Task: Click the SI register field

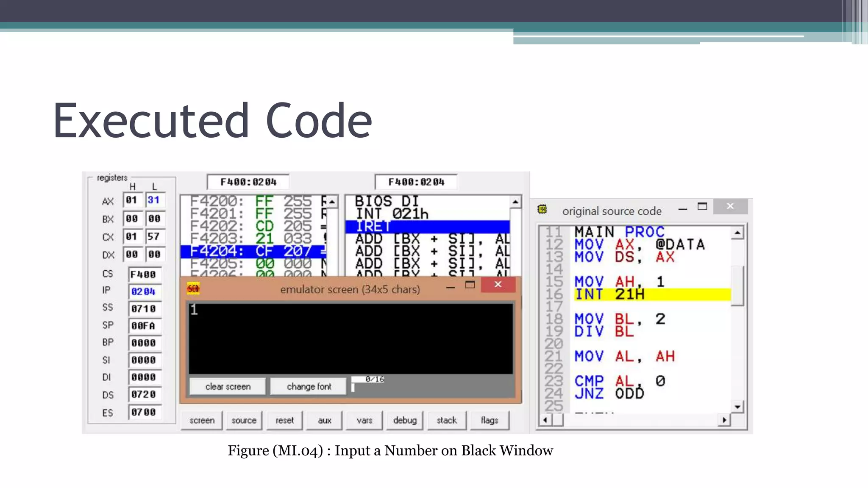Action: pos(144,360)
